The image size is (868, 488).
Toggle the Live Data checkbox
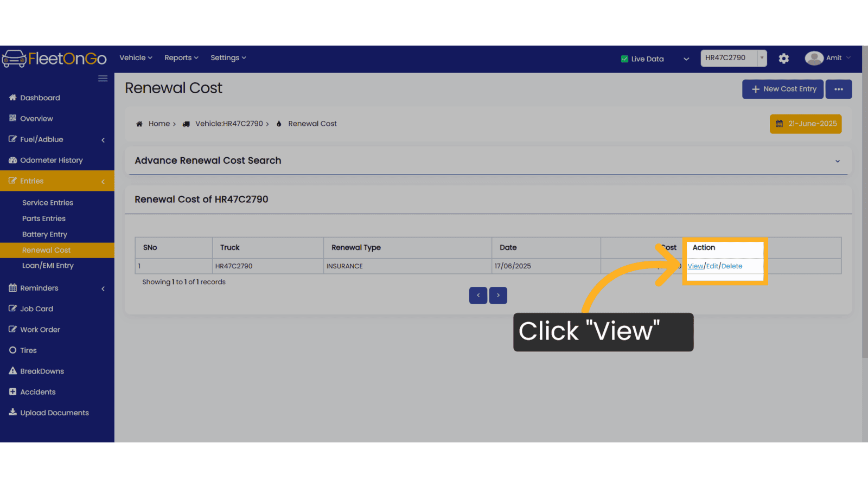(624, 59)
